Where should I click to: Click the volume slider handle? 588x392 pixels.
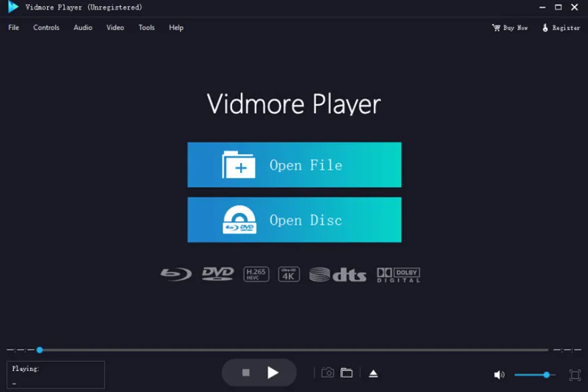click(x=546, y=375)
